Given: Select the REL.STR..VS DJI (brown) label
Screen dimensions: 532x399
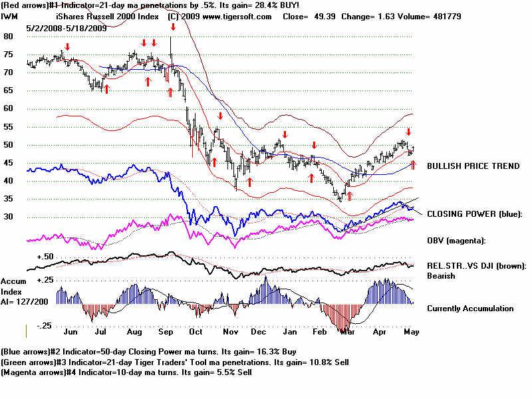Looking at the screenshot, I should coord(476,266).
